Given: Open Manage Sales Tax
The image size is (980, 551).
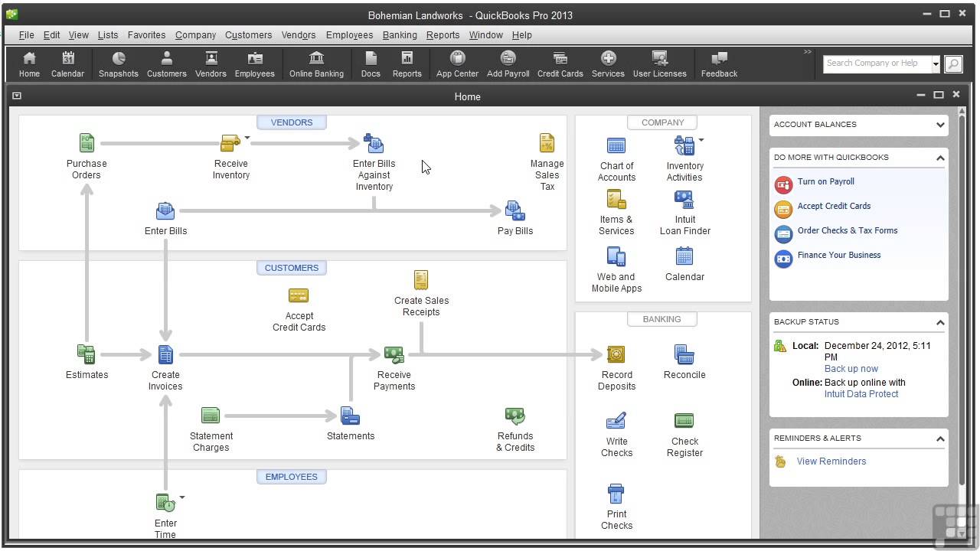Looking at the screenshot, I should (547, 143).
